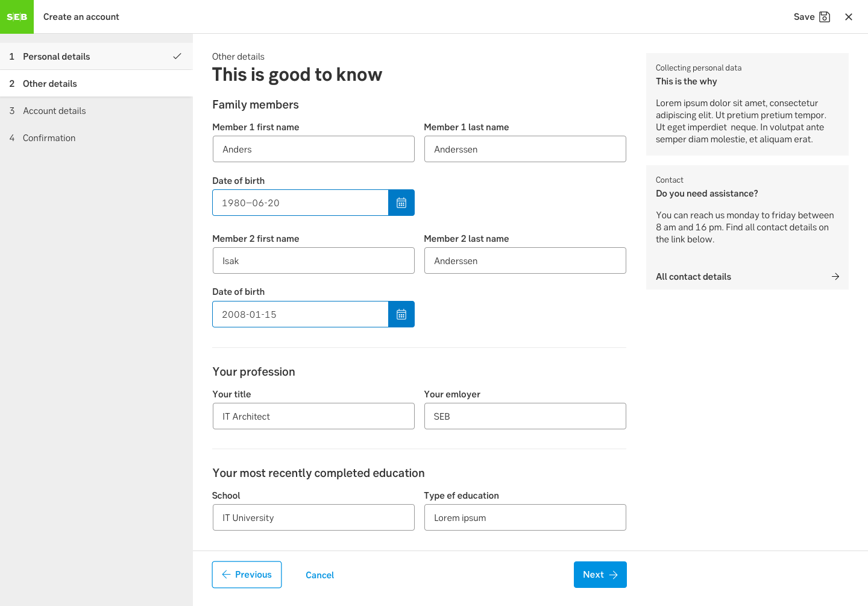Open the Account details step
The image size is (868, 606).
click(x=54, y=111)
